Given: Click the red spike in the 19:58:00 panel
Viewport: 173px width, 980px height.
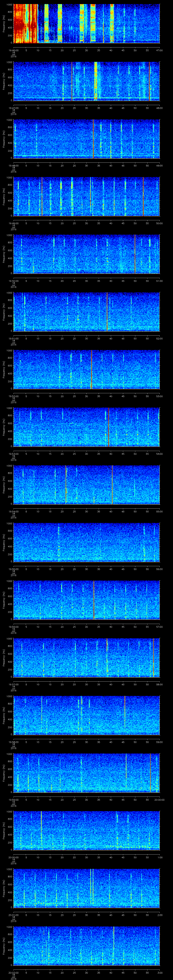Looking at the screenshot, I should (125, 713).
